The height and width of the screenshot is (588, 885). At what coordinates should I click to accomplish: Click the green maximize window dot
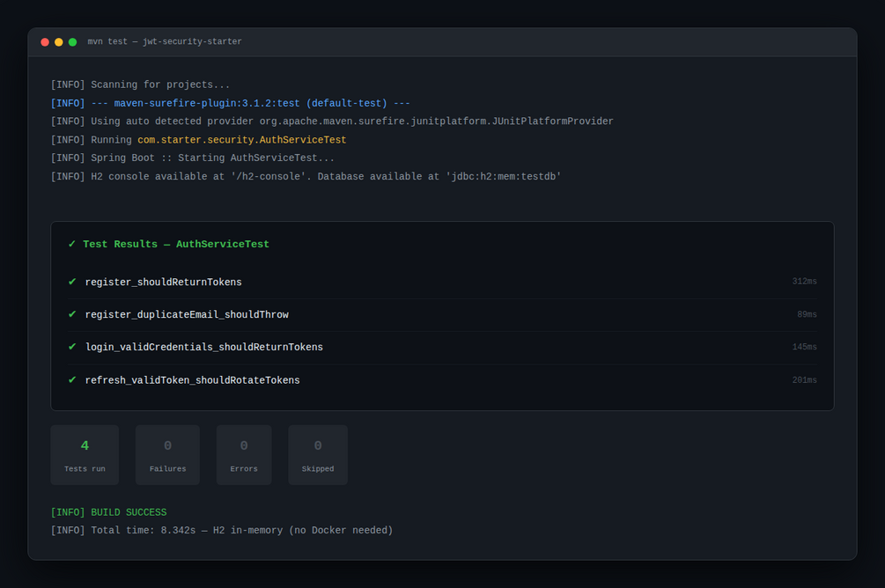pyautogui.click(x=72, y=42)
